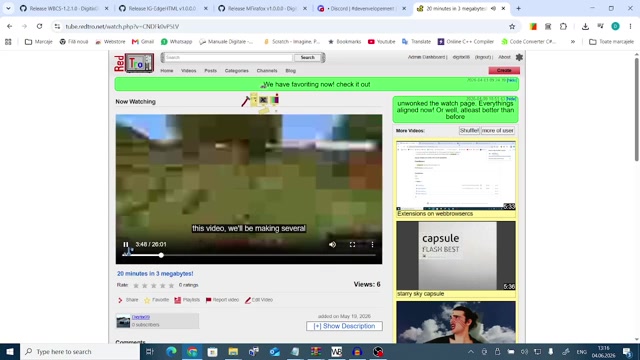Click the Windows taskbar search box
Image resolution: width=640 pixels, height=360 pixels.
click(80, 351)
